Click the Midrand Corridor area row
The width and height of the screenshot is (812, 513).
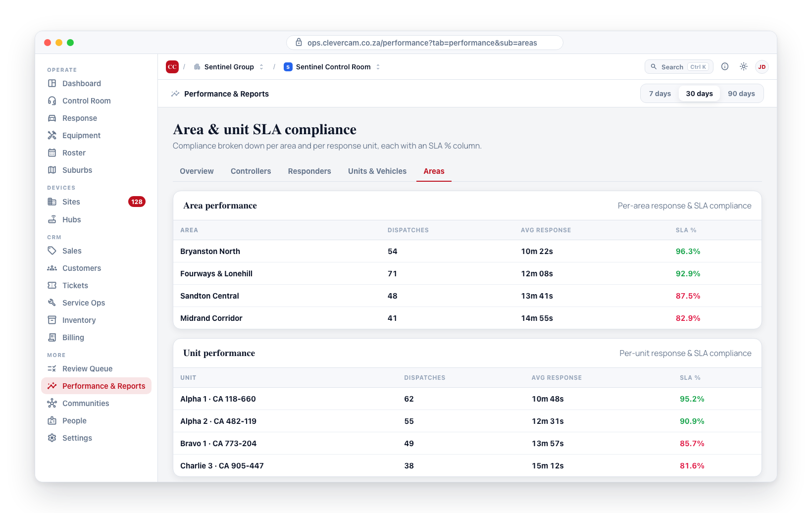click(x=467, y=318)
